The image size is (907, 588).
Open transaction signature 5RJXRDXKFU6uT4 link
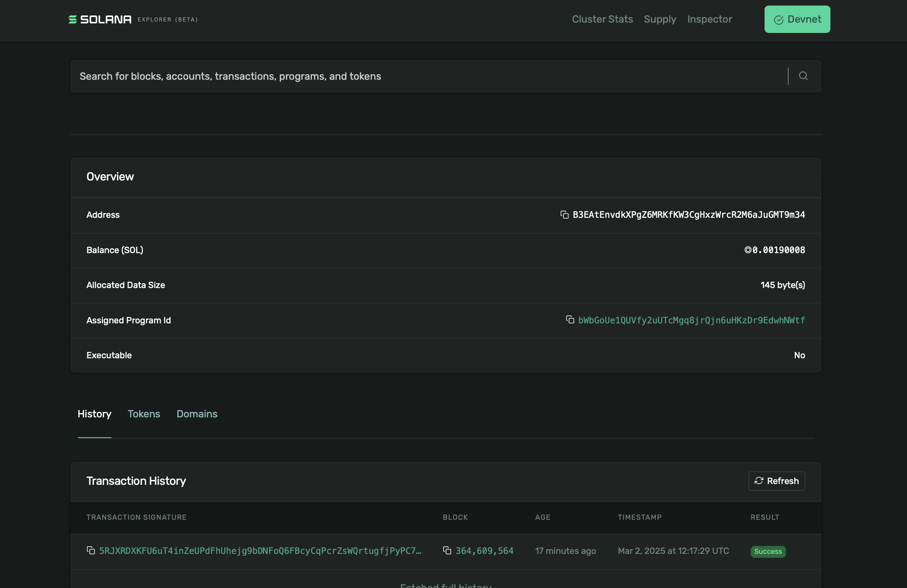coord(260,551)
